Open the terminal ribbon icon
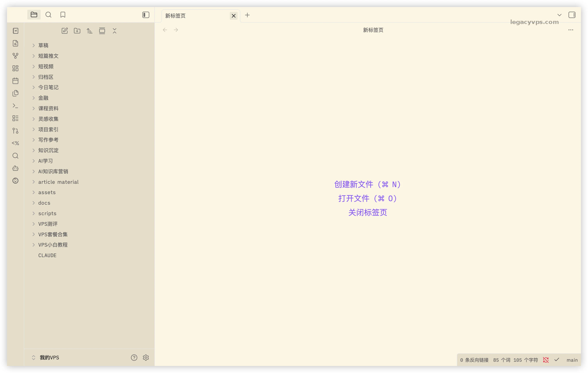Image resolution: width=588 pixels, height=373 pixels. (x=15, y=106)
